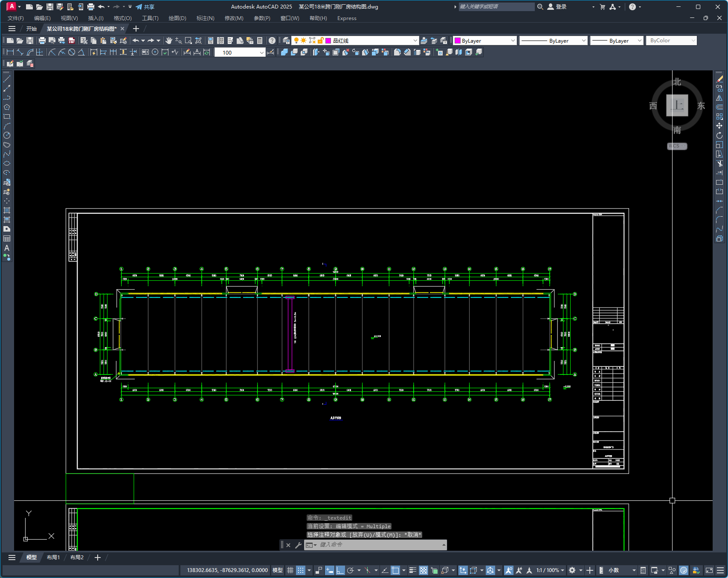
Task: Click the Zoom Window icon
Action: pos(189,41)
